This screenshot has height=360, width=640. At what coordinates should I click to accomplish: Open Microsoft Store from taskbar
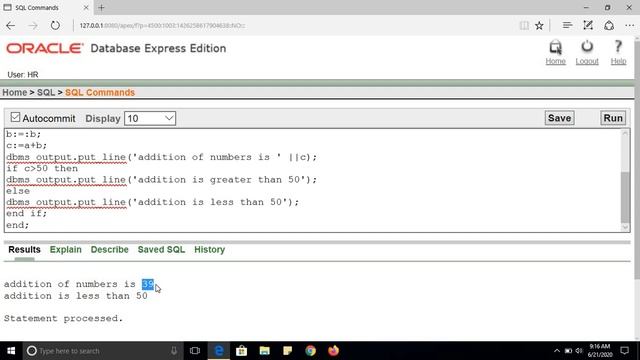[242, 351]
